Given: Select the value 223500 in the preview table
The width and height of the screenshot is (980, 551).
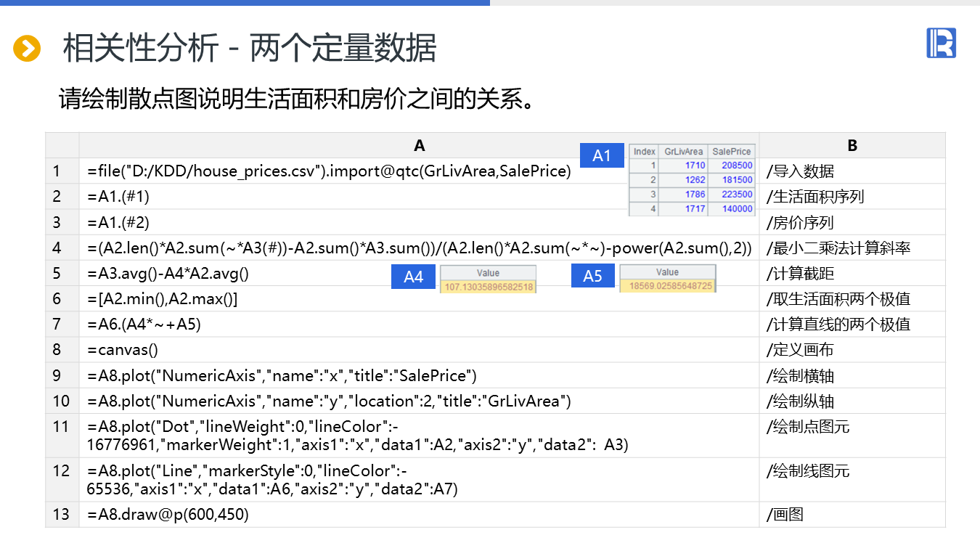Looking at the screenshot, I should click(738, 195).
